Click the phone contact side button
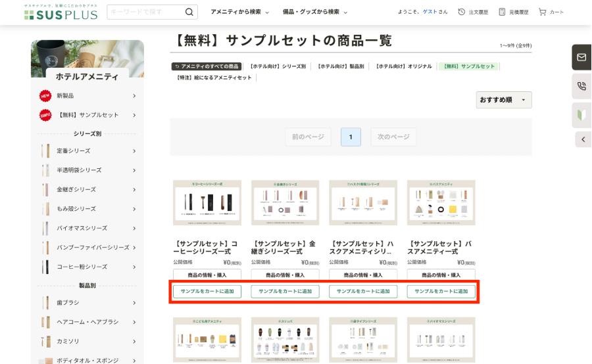The width and height of the screenshot is (592, 364). point(581,86)
